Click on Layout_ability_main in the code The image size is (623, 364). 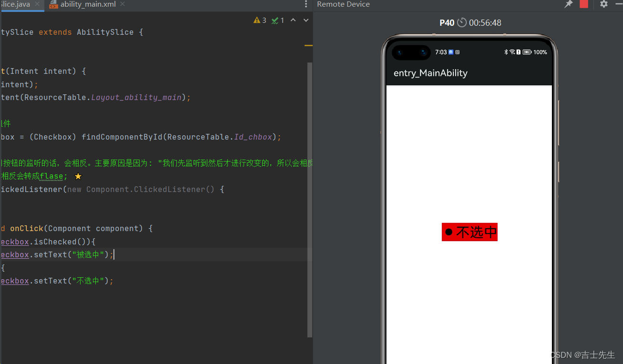click(136, 97)
